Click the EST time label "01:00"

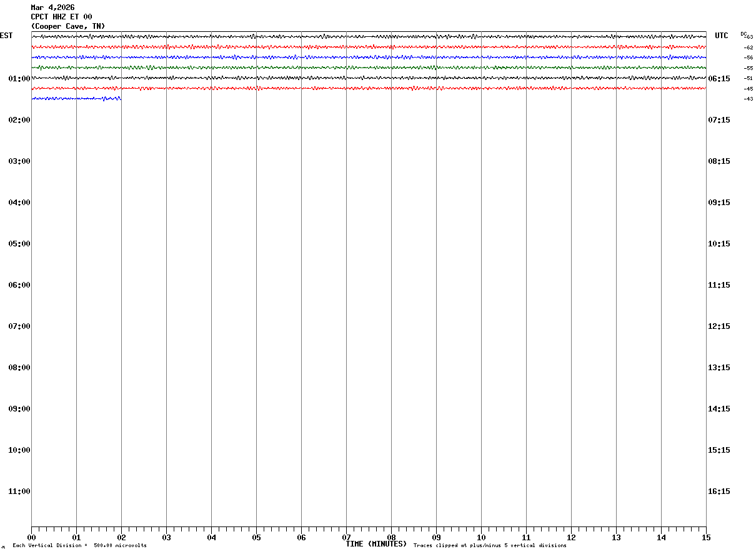(19, 79)
